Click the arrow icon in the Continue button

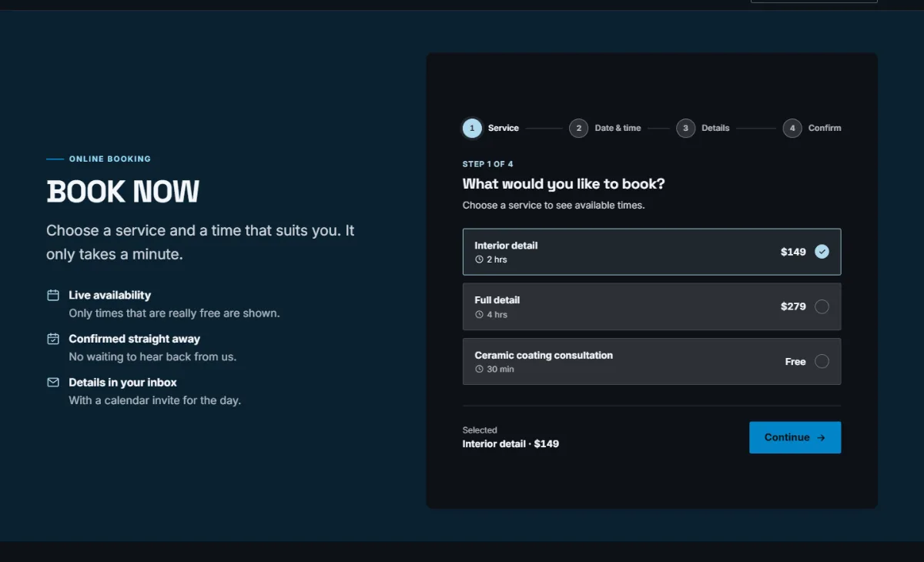click(821, 437)
